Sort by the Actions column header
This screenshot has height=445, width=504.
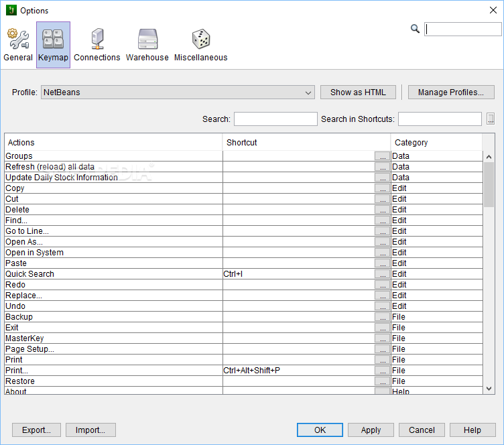(x=113, y=142)
